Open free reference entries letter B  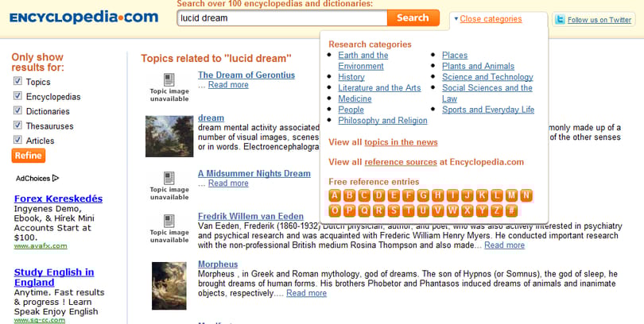[350, 195]
